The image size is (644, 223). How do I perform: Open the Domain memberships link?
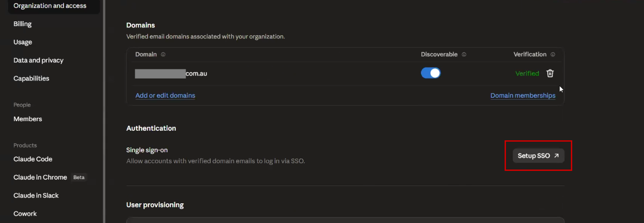tap(523, 96)
